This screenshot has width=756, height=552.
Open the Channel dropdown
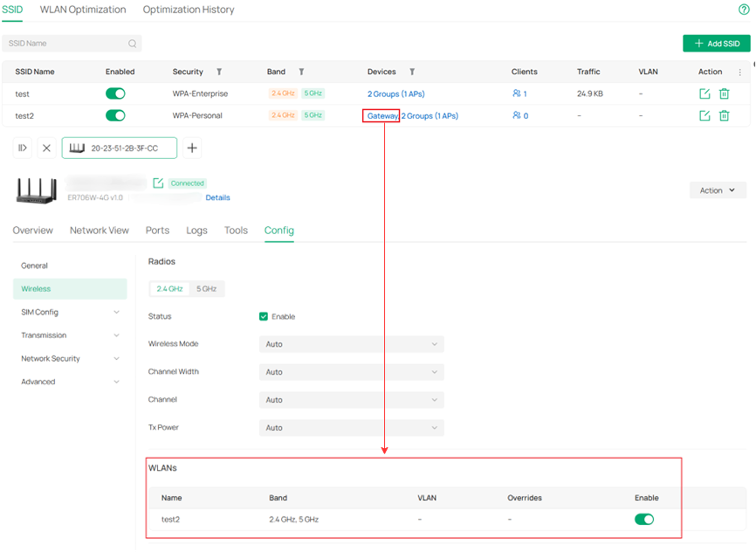click(x=351, y=400)
